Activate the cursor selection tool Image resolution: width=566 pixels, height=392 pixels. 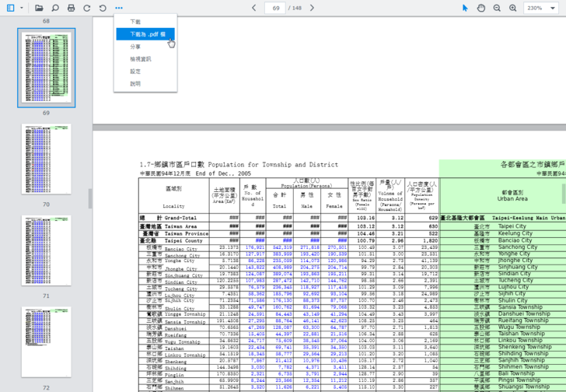[465, 8]
